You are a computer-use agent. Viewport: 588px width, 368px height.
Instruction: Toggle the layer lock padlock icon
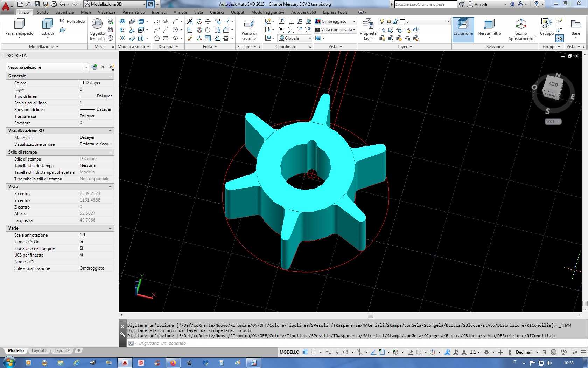pos(395,21)
